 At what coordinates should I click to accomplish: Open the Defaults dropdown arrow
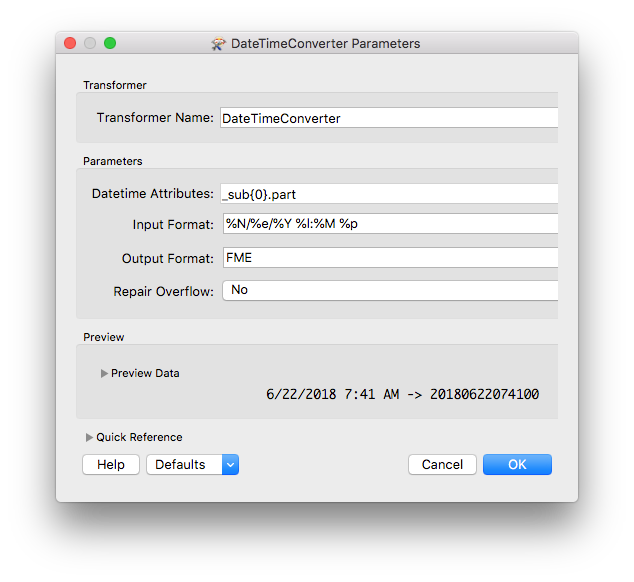(x=230, y=464)
